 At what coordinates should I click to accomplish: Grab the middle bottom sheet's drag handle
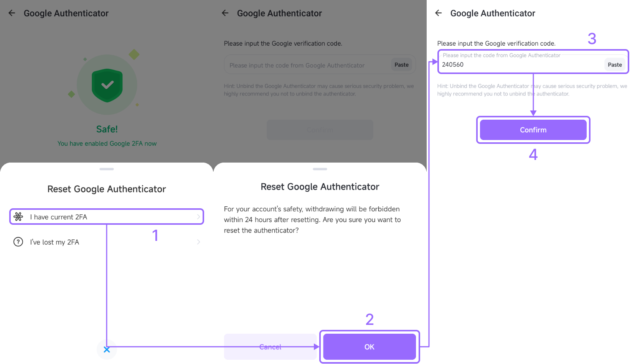[x=320, y=169]
